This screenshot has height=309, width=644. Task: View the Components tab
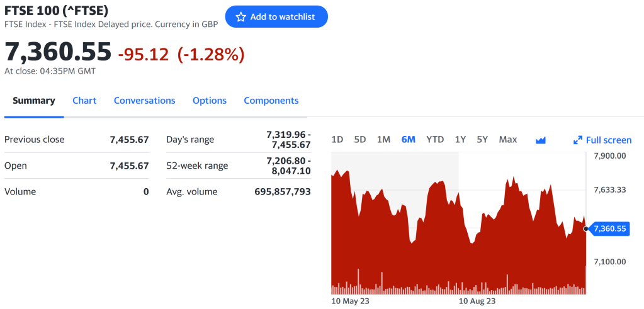(x=271, y=101)
